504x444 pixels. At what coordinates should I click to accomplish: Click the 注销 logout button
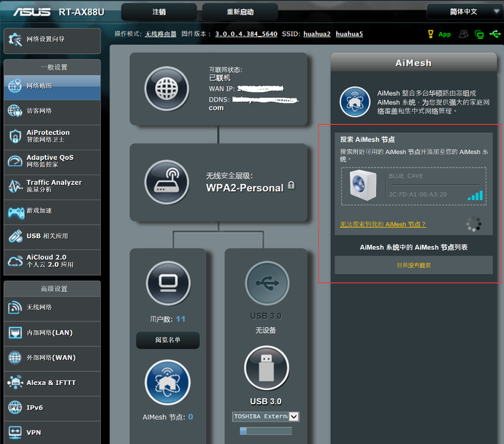coord(159,12)
